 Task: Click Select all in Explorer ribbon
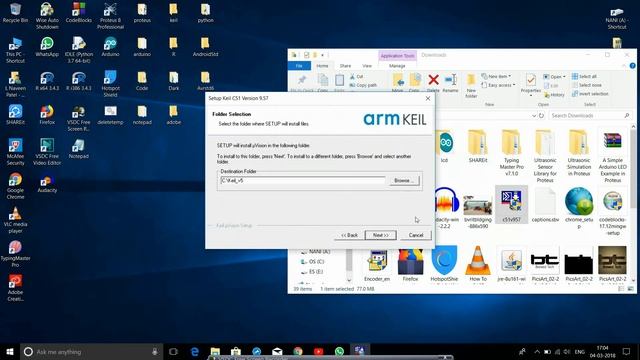coord(584,76)
